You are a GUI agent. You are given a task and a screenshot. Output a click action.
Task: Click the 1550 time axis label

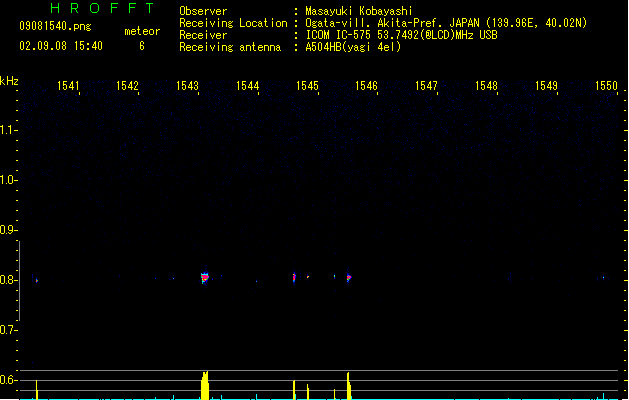coord(606,86)
